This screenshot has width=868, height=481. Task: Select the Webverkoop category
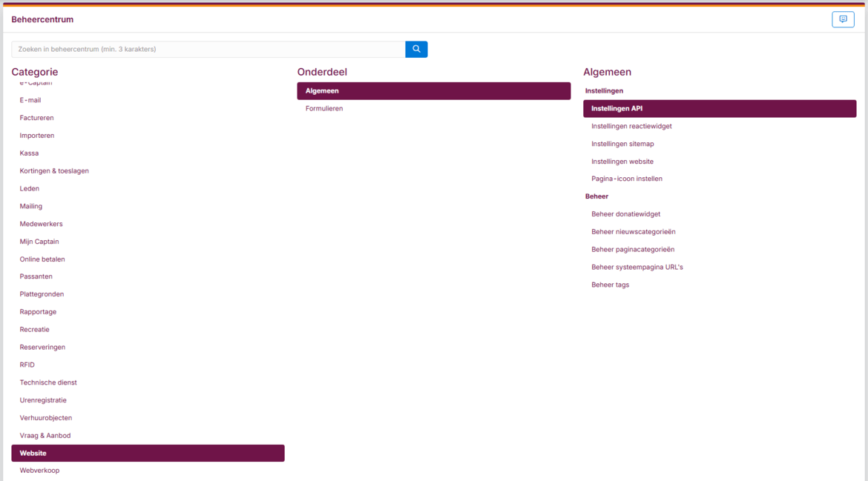click(39, 471)
